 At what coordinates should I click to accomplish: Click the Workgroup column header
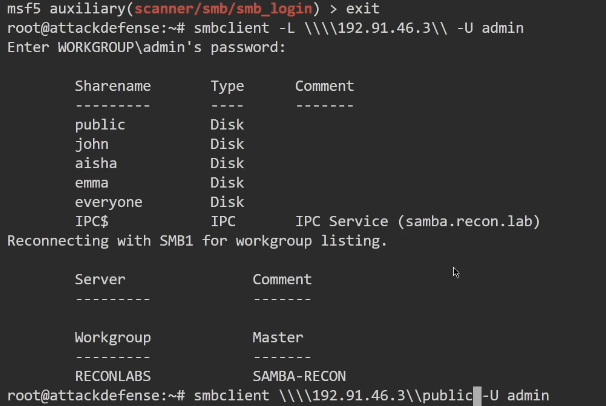[x=113, y=337]
